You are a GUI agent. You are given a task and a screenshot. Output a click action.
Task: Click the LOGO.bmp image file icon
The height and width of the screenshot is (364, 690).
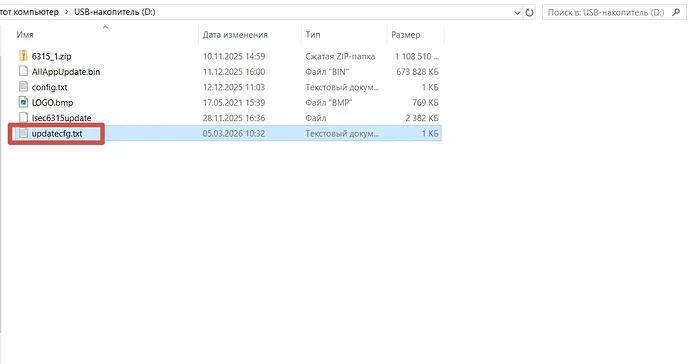(23, 102)
